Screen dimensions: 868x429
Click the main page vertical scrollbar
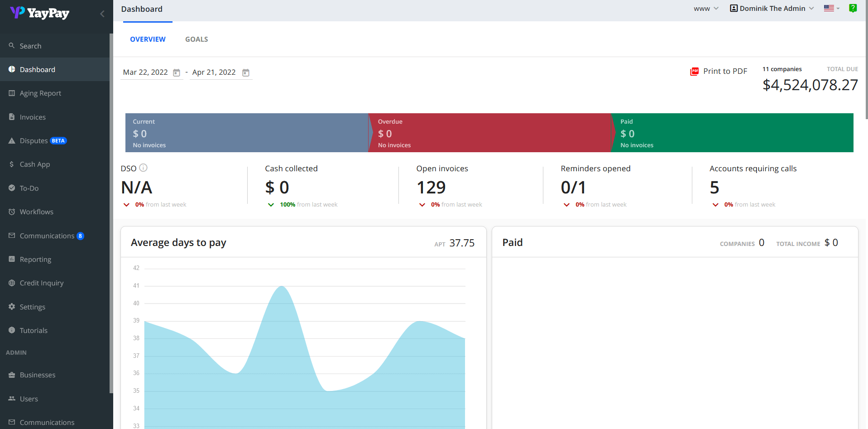[x=866, y=59]
